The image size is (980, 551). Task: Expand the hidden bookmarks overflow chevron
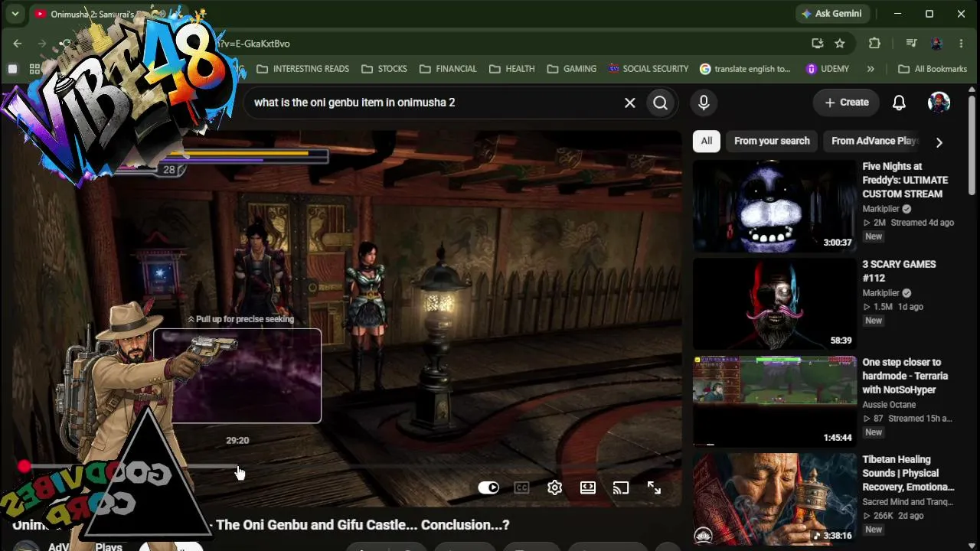tap(871, 69)
